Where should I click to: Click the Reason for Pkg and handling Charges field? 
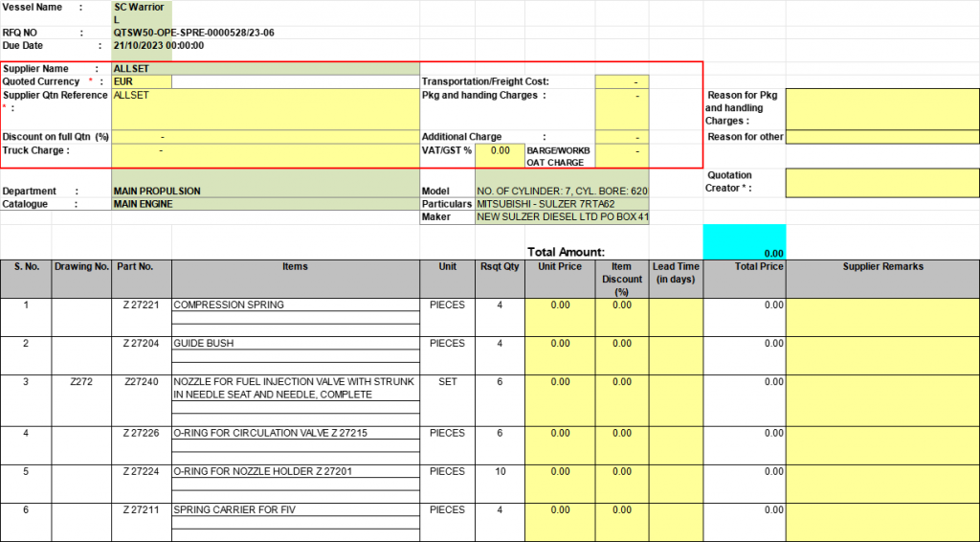click(x=882, y=109)
